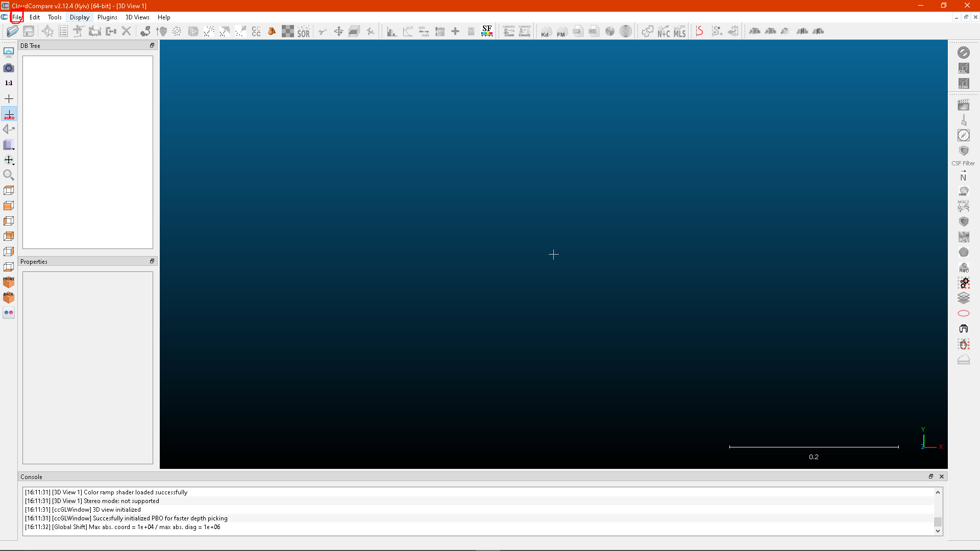Click the SOR filter toolbar icon
The image size is (980, 551).
[x=304, y=32]
